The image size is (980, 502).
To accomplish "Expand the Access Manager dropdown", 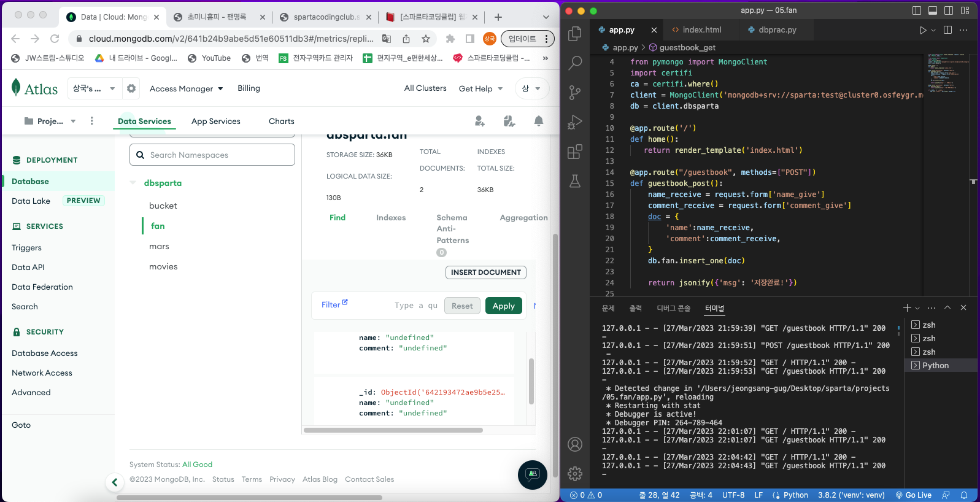I will [187, 88].
